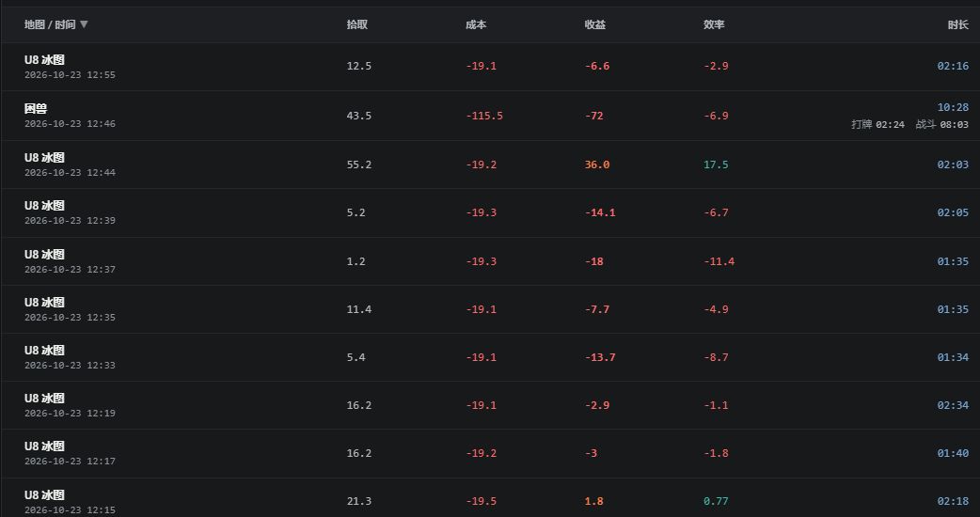Click profit value -7.7

pos(597,309)
